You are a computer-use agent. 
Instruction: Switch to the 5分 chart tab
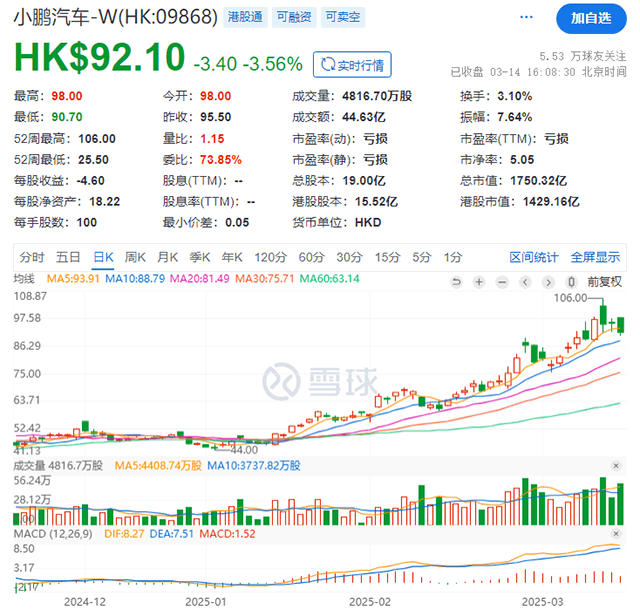(x=422, y=258)
